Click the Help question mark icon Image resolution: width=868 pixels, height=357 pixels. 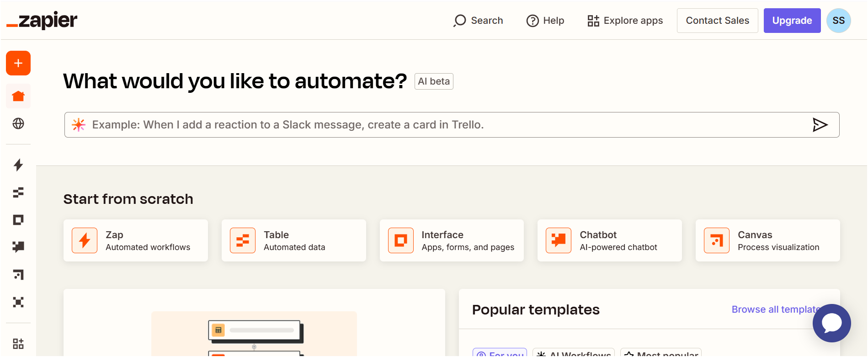[533, 21]
